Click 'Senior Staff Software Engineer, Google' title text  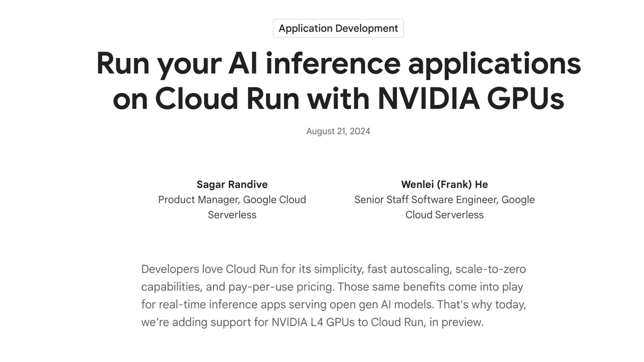444,200
